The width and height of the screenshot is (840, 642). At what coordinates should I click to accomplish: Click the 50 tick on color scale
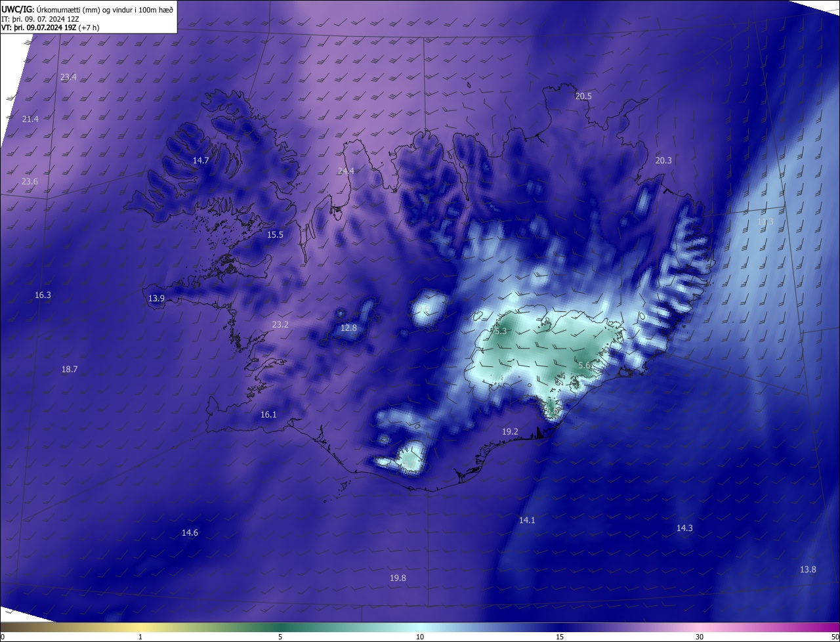(835, 637)
